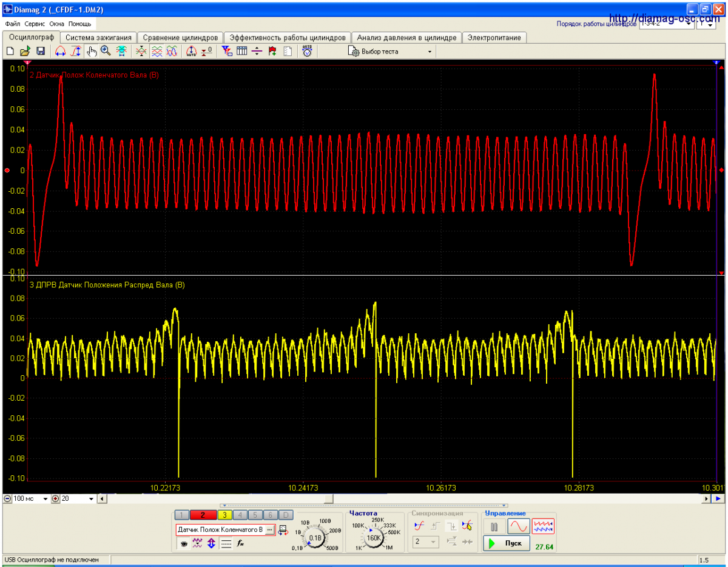Select the magnifier zoom tool

click(106, 52)
